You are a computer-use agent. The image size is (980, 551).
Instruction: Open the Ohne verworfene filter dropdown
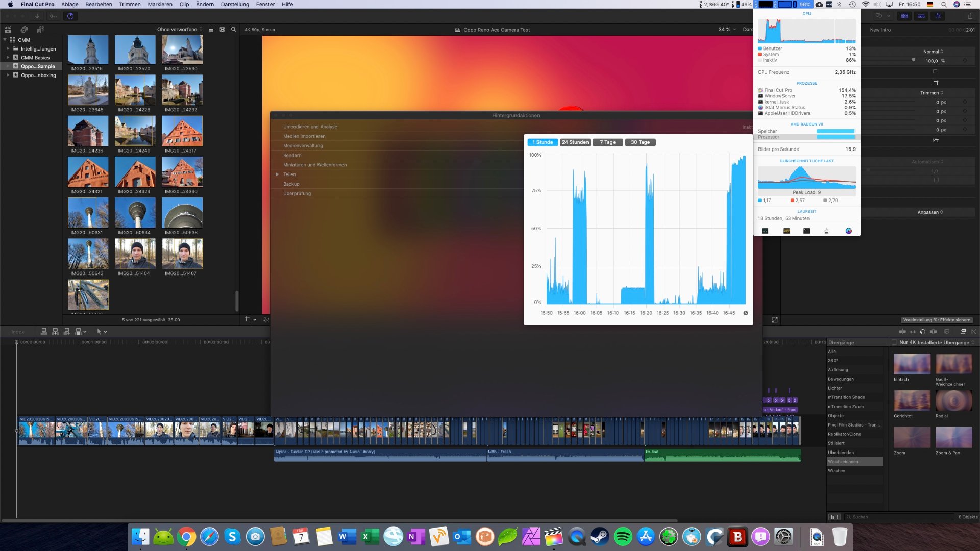click(x=179, y=30)
